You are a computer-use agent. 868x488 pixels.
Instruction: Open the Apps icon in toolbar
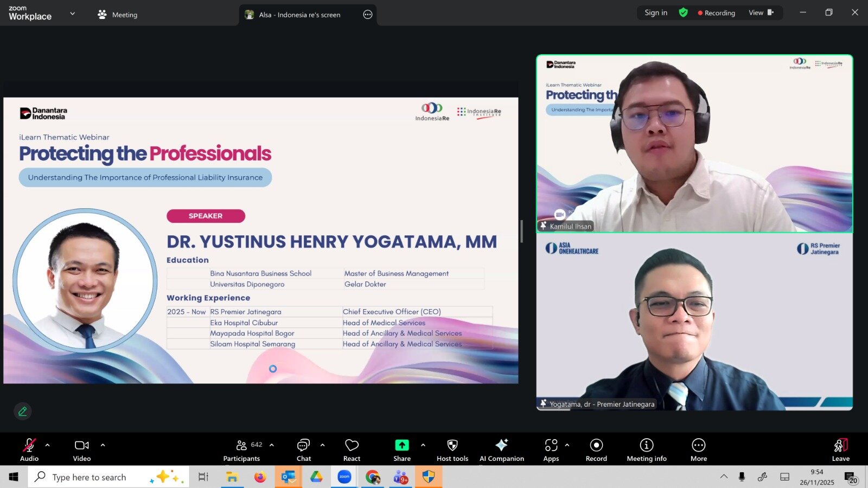(x=551, y=450)
